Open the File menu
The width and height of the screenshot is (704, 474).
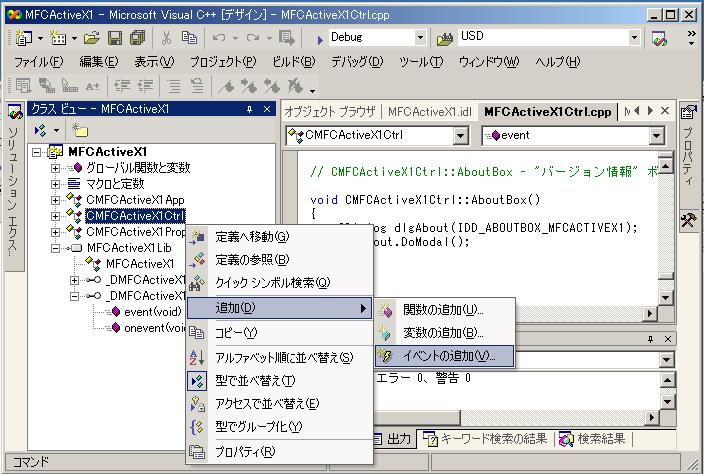click(39, 62)
